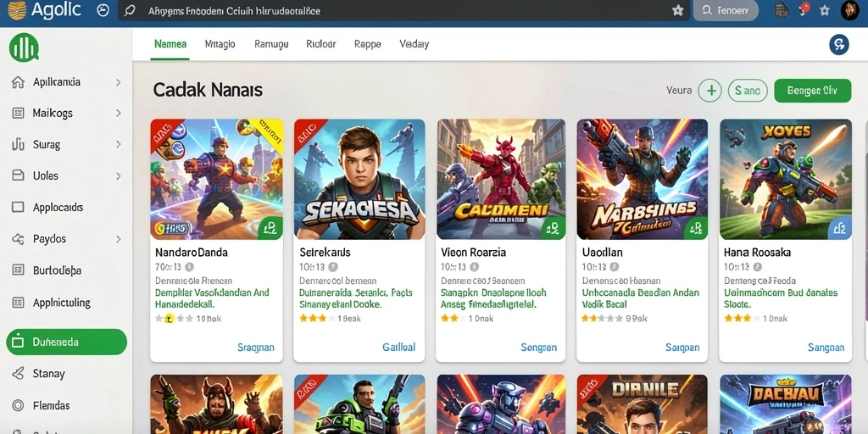Click the home icon beside Apllicanıda
868x434 pixels.
(x=19, y=82)
